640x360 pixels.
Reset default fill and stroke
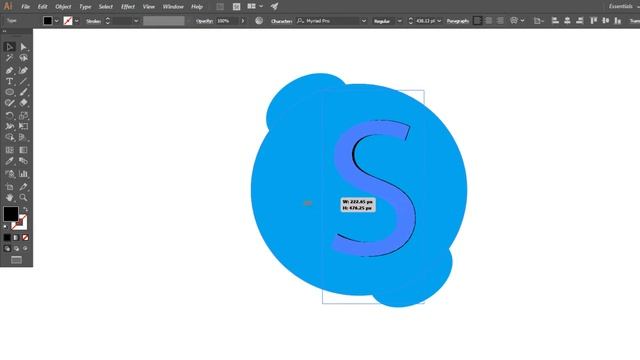[x=5, y=227]
